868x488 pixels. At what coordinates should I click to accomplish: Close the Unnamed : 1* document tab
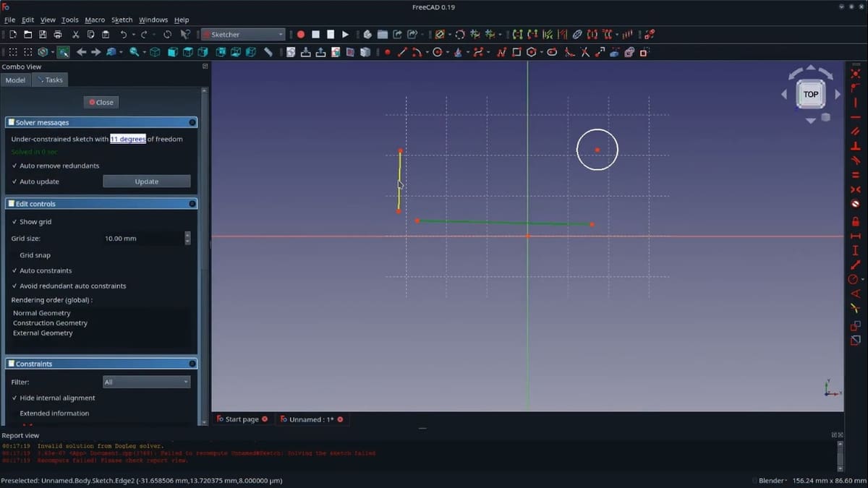[340, 419]
